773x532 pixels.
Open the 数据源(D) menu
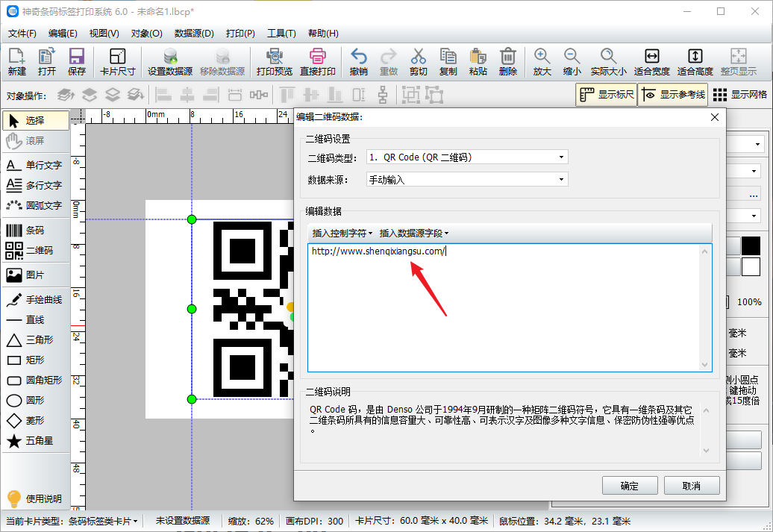point(194,34)
